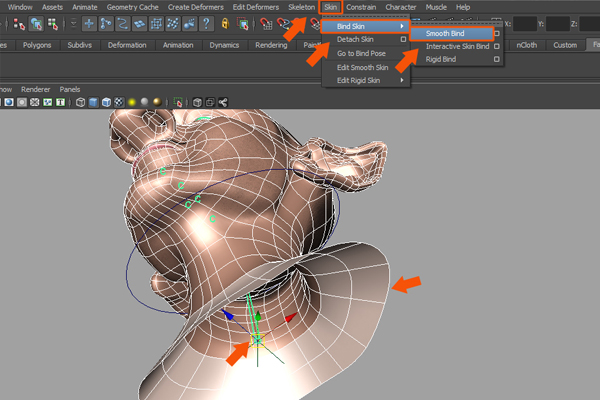
Task: Select rendering objects mask icon
Action: tap(190, 24)
